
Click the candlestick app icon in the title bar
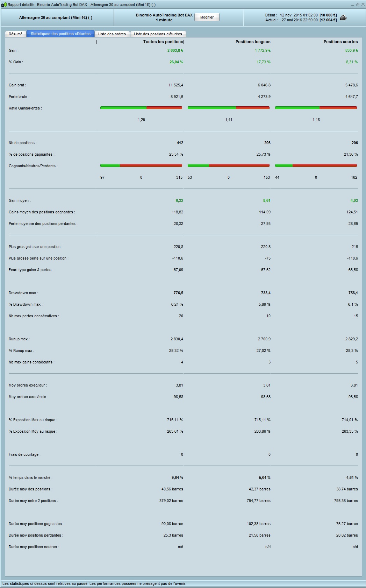[4, 5]
